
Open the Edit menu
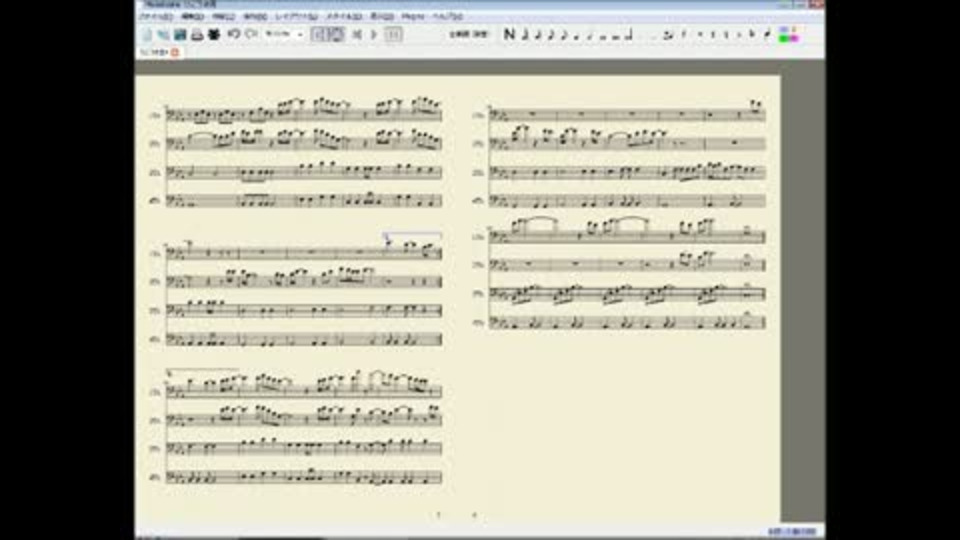193,17
